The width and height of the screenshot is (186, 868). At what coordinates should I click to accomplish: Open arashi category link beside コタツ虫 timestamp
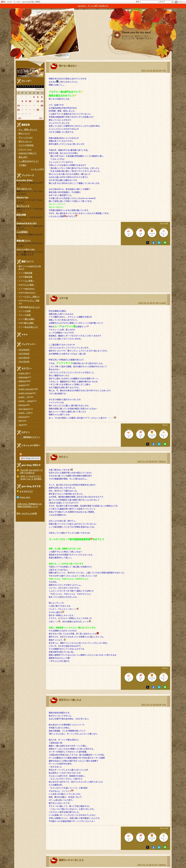[163, 303]
